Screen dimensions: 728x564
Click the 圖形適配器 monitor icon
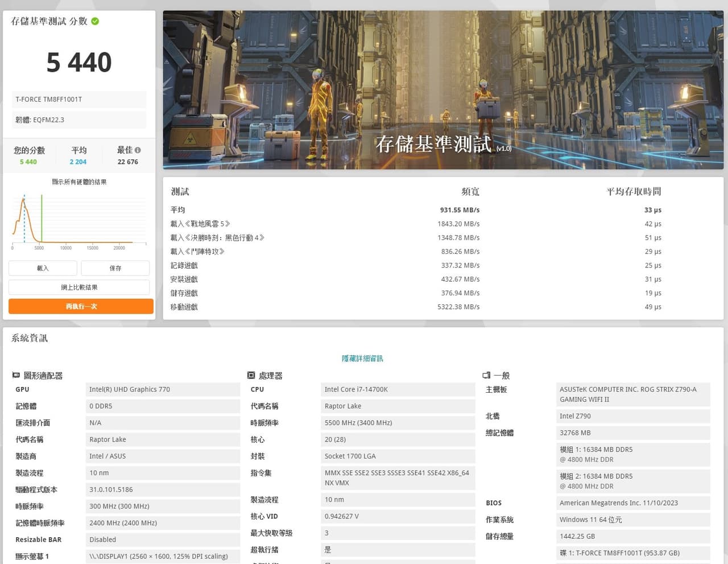click(16, 376)
